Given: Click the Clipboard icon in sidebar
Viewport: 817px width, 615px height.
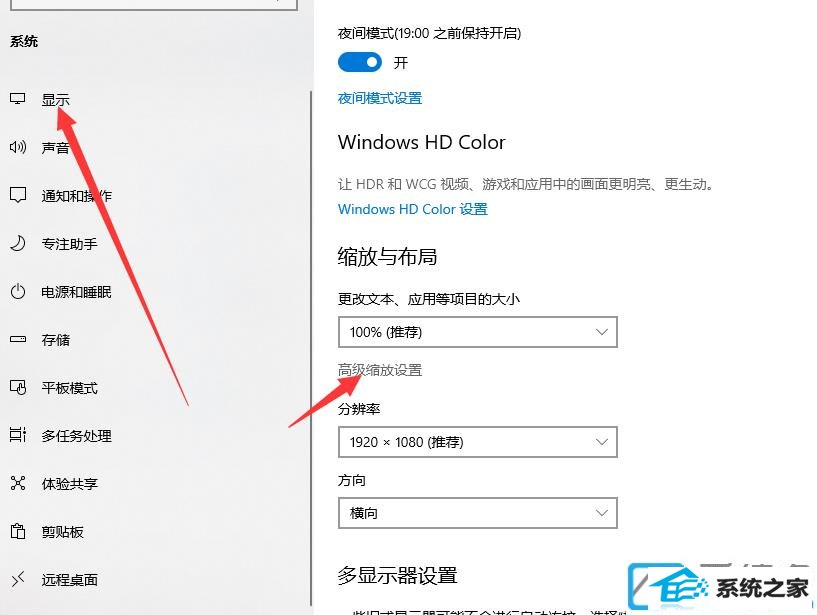Looking at the screenshot, I should (x=18, y=531).
